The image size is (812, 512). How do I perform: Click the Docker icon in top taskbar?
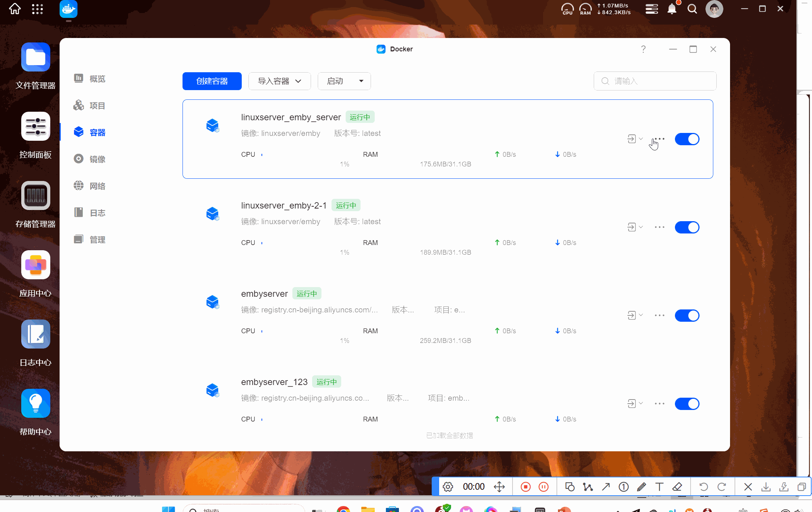pos(68,9)
